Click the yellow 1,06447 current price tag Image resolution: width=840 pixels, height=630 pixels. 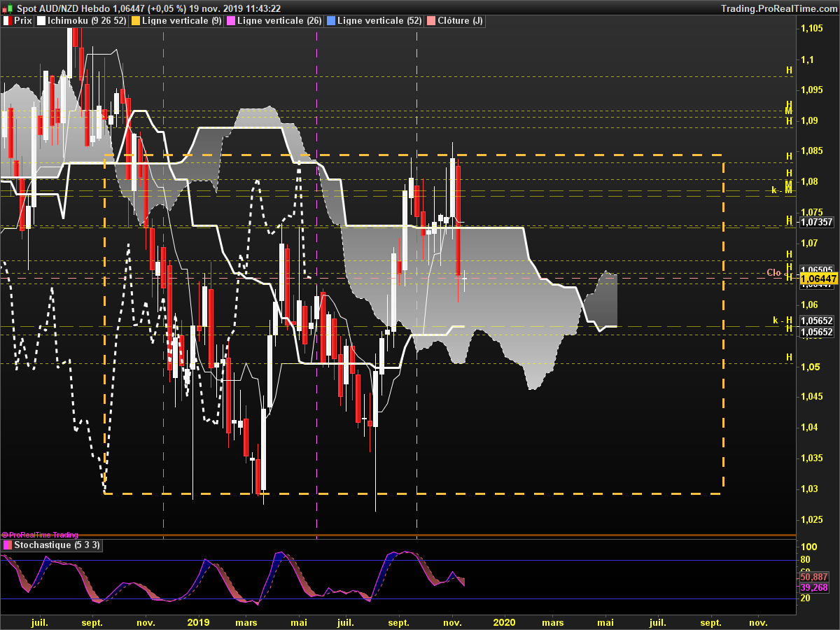tap(819, 279)
